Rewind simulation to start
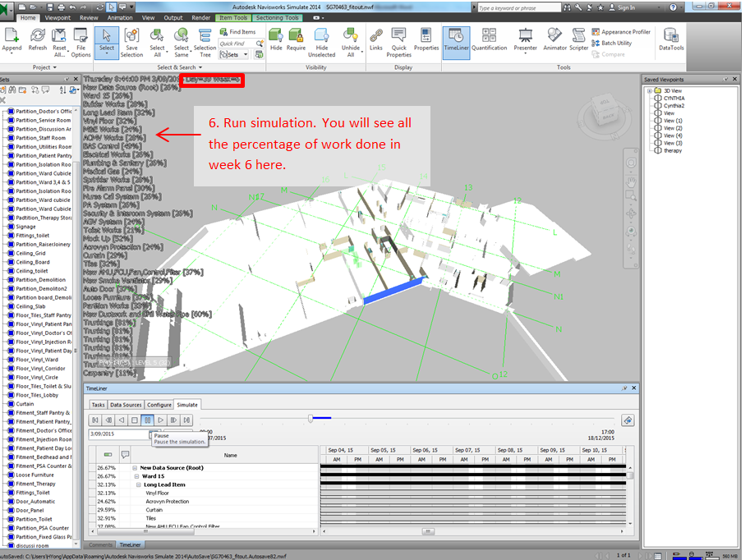750x560 pixels. coord(95,420)
